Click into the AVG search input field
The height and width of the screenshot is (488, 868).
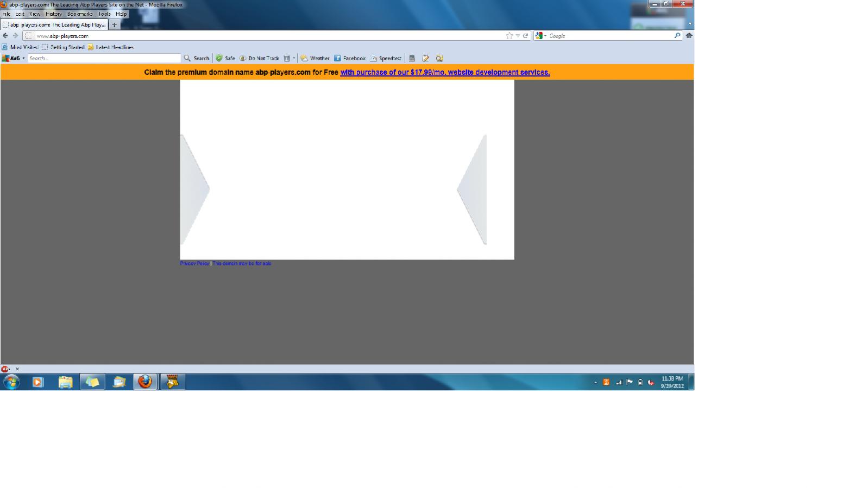coord(103,58)
